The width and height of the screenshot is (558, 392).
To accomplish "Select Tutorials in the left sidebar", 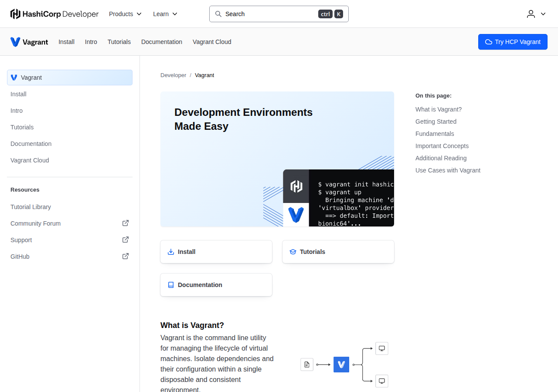I will (70, 127).
